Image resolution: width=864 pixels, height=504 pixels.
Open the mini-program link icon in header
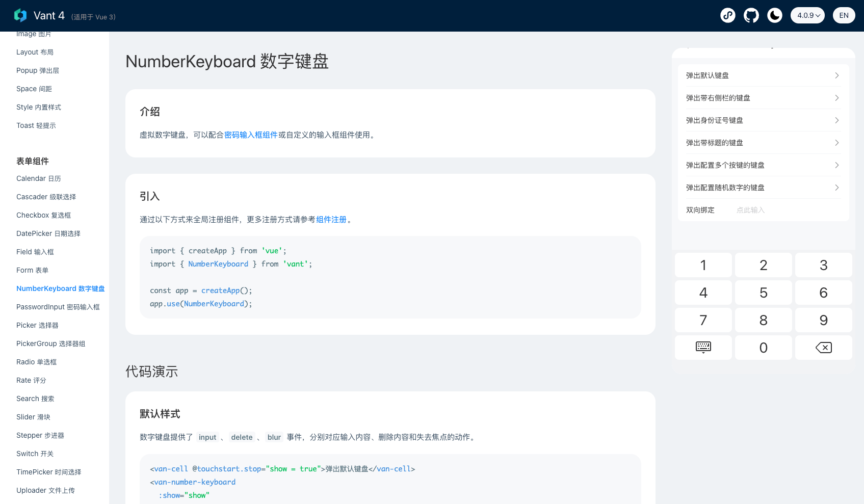(x=728, y=15)
